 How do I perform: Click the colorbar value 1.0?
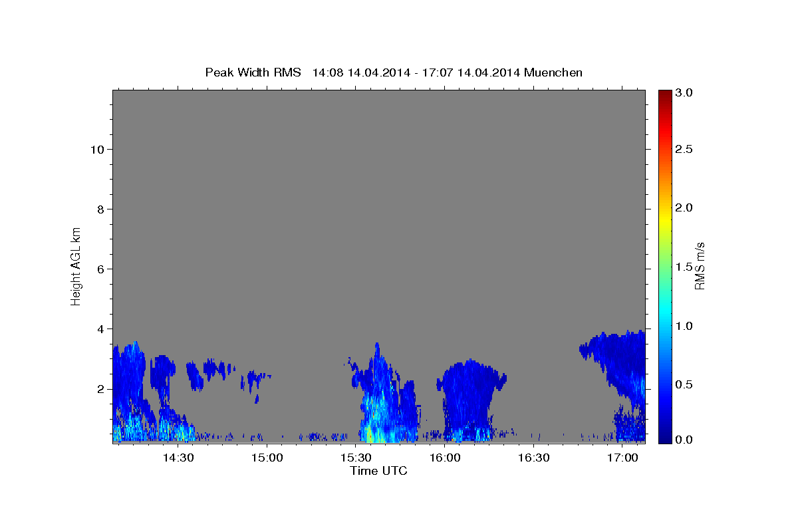click(x=684, y=326)
